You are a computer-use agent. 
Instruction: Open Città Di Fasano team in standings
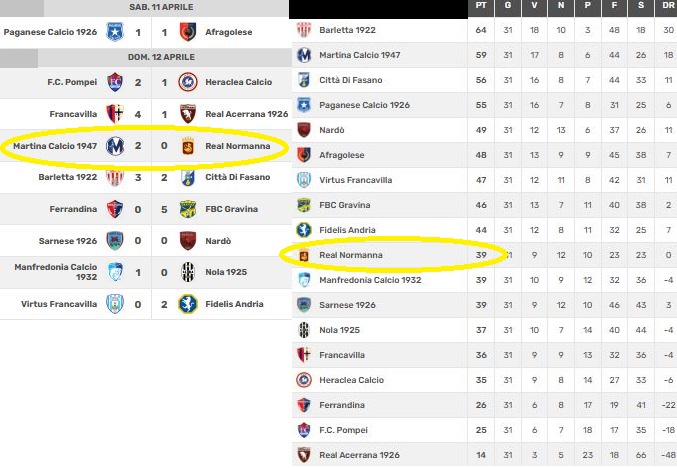350,80
